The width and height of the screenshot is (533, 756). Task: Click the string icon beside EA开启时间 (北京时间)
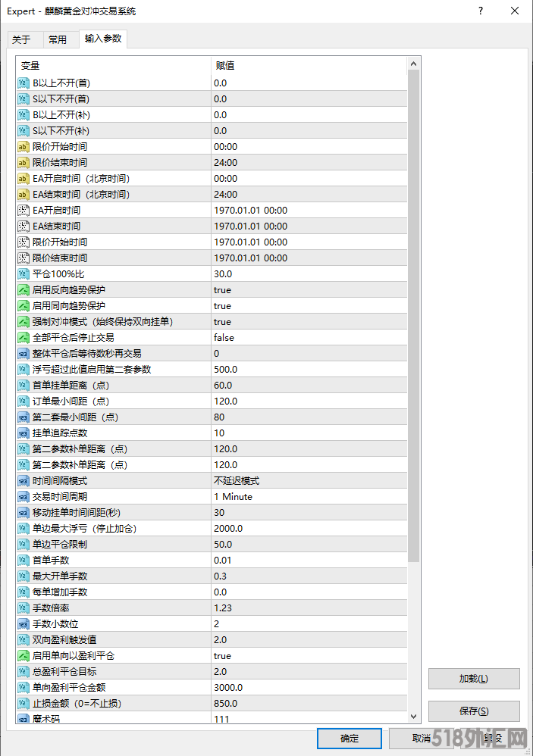[24, 178]
